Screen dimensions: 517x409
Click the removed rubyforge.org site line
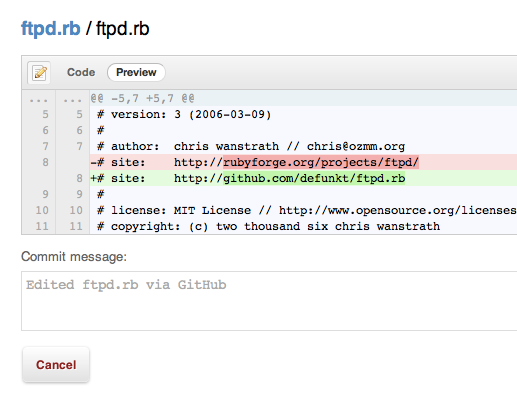(303, 162)
